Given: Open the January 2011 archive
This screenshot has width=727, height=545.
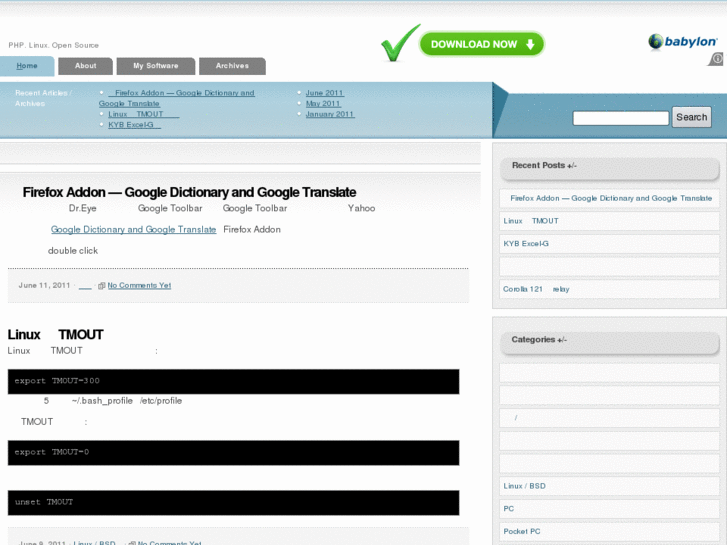Looking at the screenshot, I should coord(330,114).
